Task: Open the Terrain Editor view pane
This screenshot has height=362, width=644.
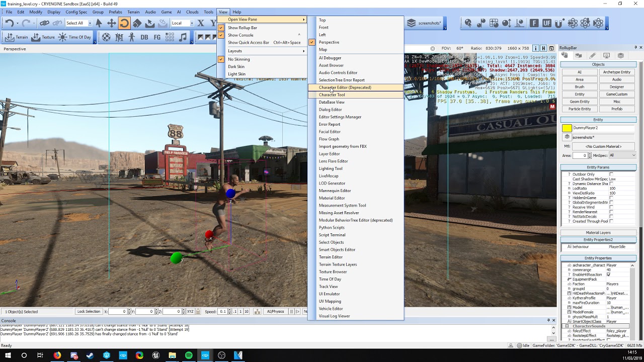Action: pos(356,257)
